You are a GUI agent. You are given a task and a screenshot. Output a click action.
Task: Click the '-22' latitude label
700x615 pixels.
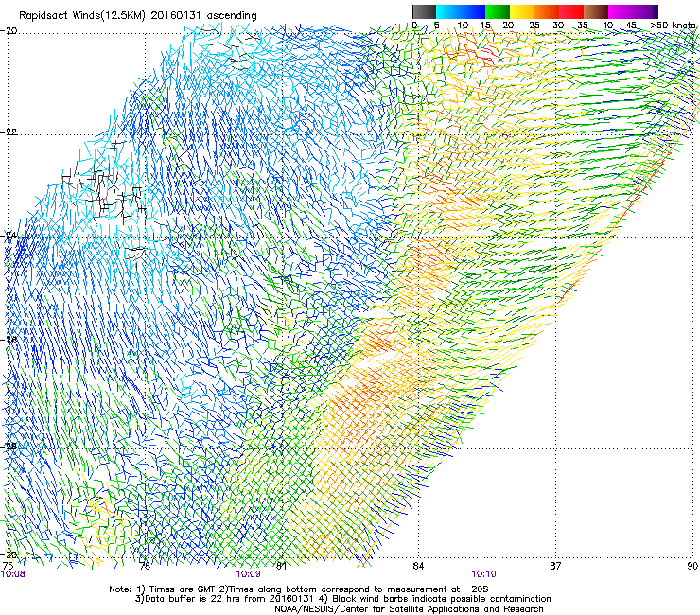pos(9,132)
